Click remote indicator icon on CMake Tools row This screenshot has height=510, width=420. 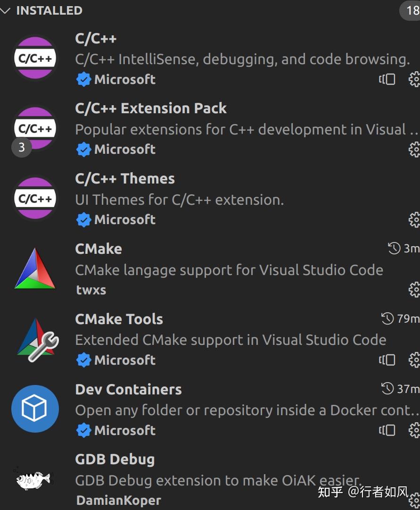(387, 360)
